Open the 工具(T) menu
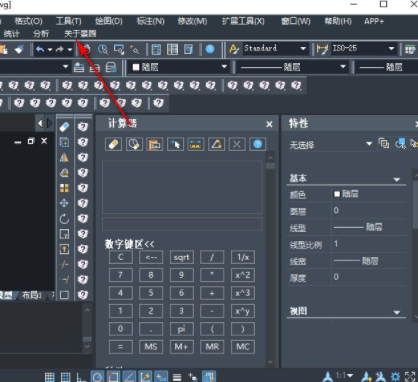418x382 pixels. tap(69, 21)
